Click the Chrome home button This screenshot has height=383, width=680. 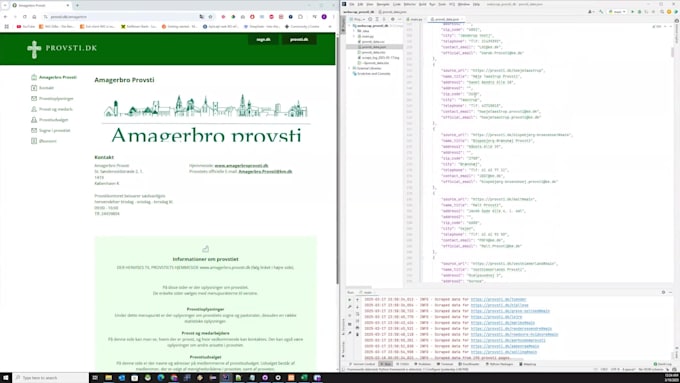tap(34, 16)
